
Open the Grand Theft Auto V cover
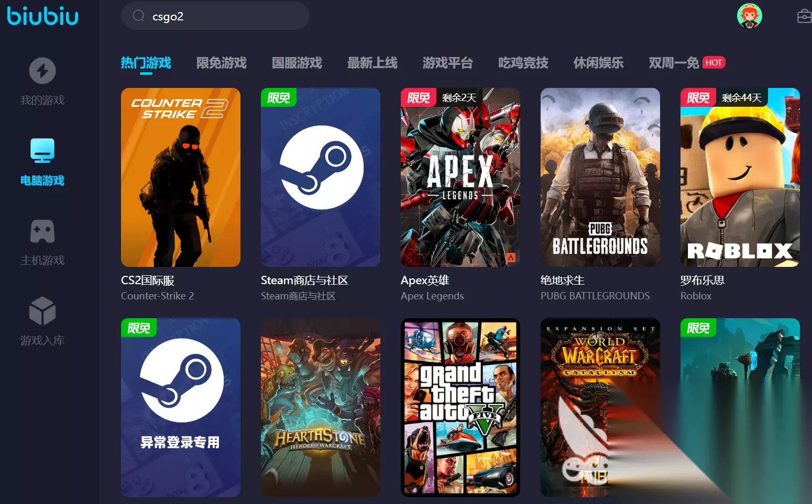[x=460, y=408]
